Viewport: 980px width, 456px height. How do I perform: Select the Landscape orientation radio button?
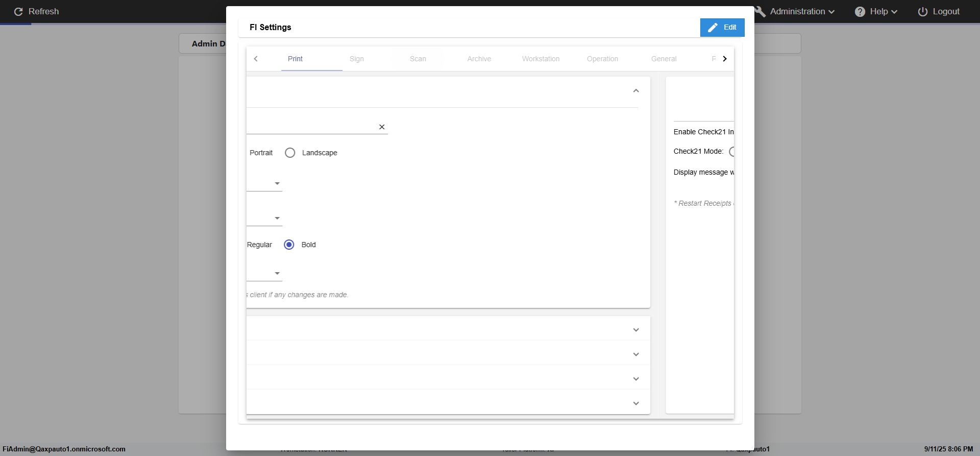(x=290, y=153)
